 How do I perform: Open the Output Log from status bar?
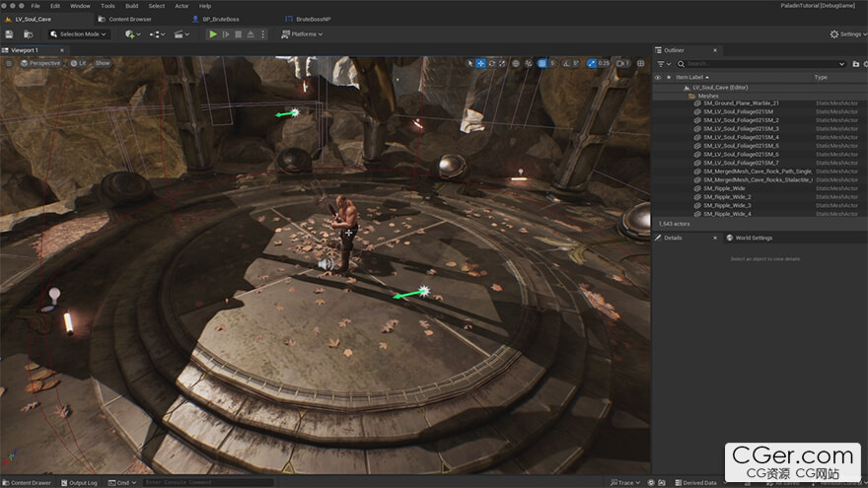point(79,482)
